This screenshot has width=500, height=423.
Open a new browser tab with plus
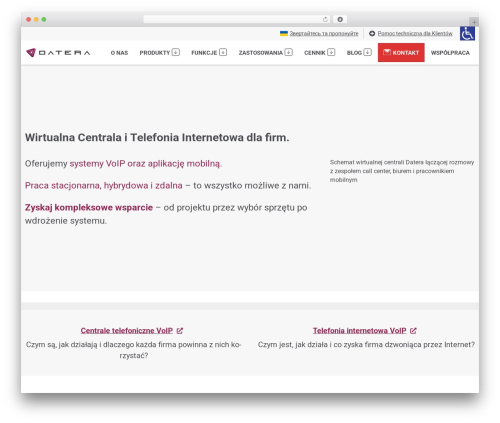click(474, 22)
